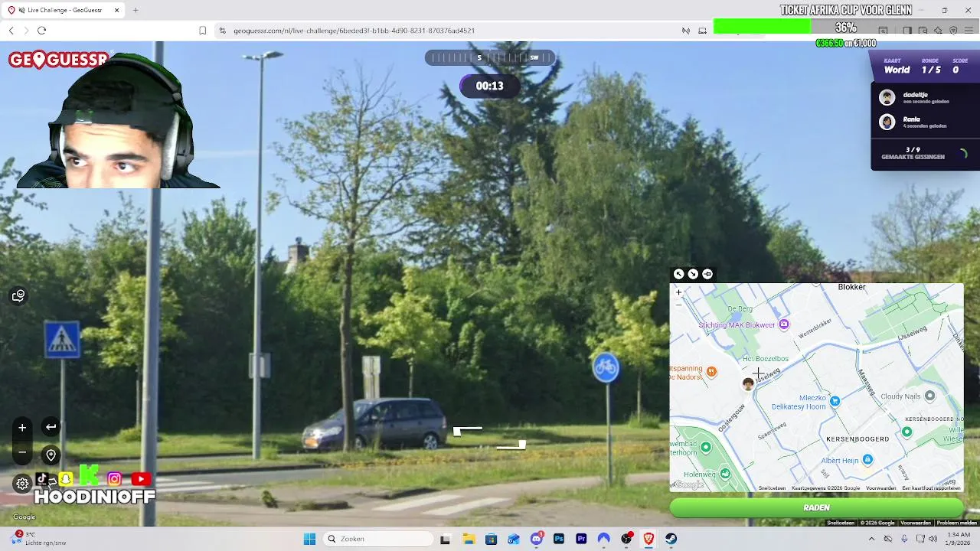Open Photoshop from the taskbar
This screenshot has height=551, width=980.
coord(559,539)
